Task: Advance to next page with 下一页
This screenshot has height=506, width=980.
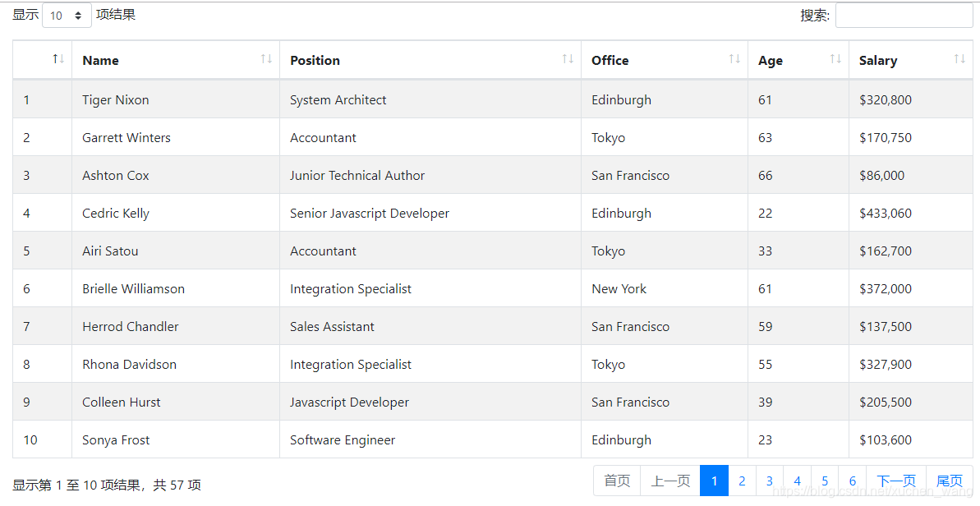Action: click(x=895, y=481)
